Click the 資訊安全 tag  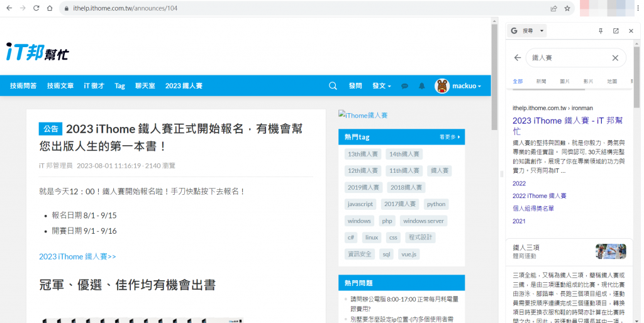(359, 254)
